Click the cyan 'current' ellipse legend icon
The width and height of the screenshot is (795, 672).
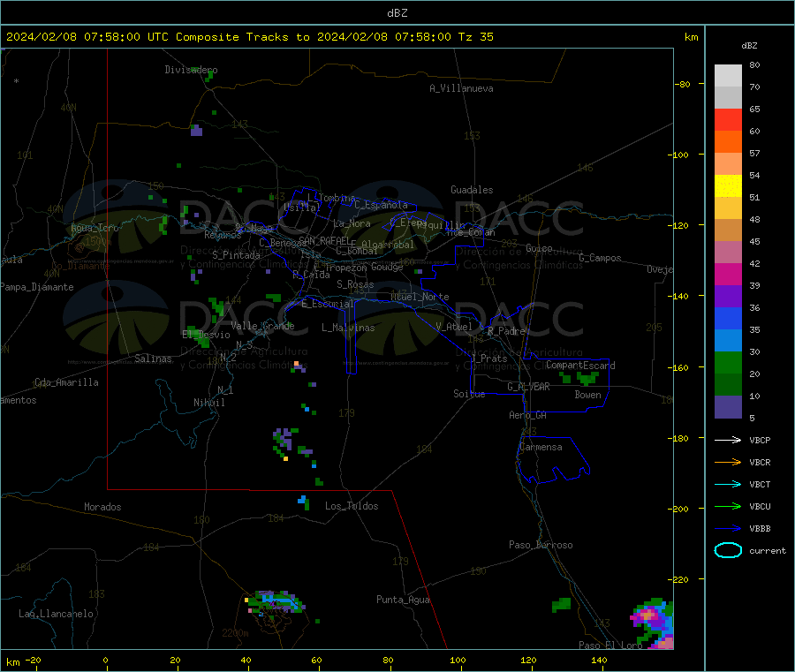point(728,550)
